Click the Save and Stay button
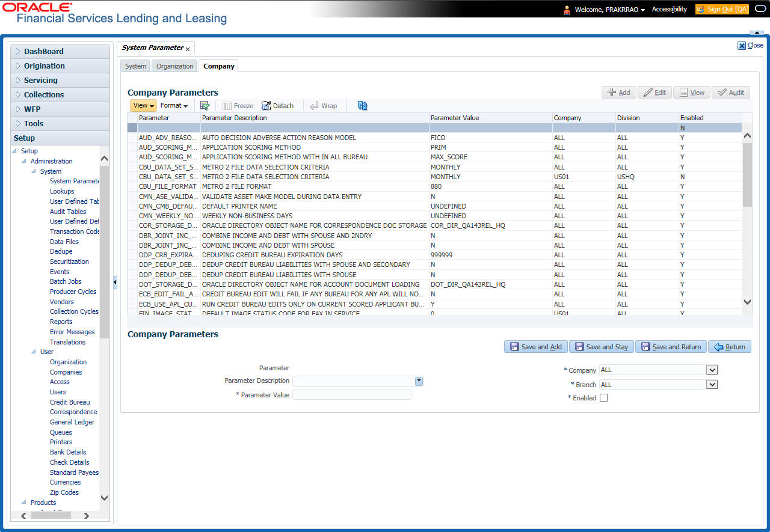Image resolution: width=770 pixels, height=532 pixels. tap(601, 347)
